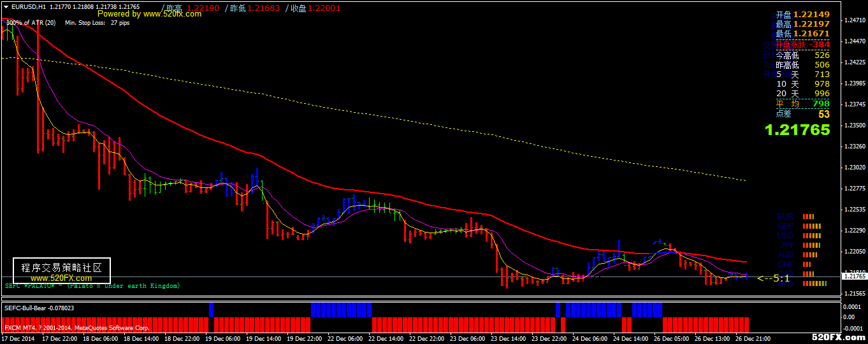The width and height of the screenshot is (868, 344).
Task: Click the 点差 53 spread row
Action: click(x=803, y=114)
